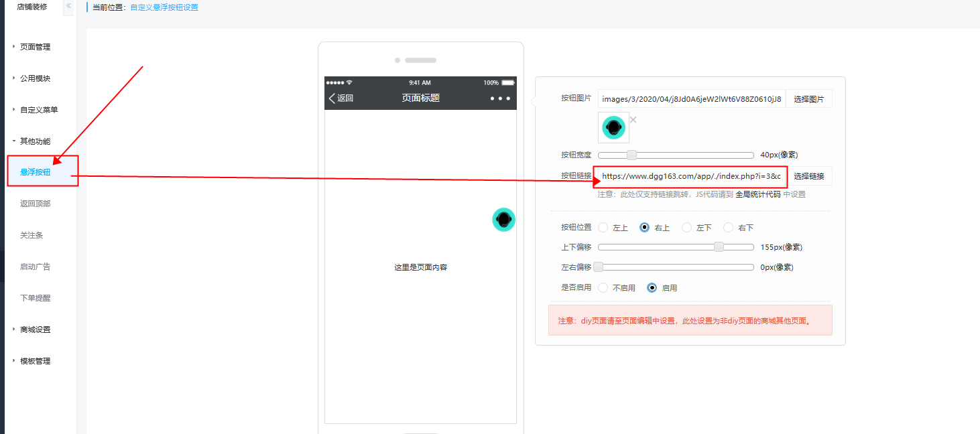Click the red diy页面 notice text

(685, 321)
